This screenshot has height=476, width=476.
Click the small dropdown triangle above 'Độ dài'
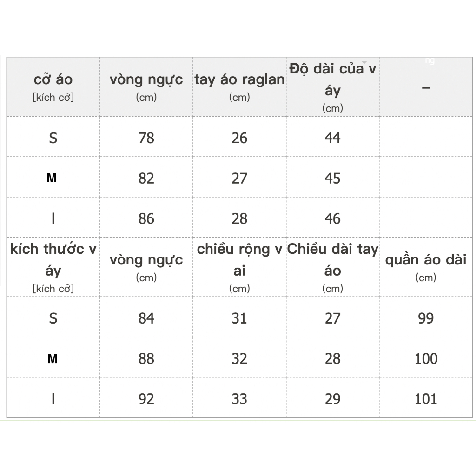(364, 63)
